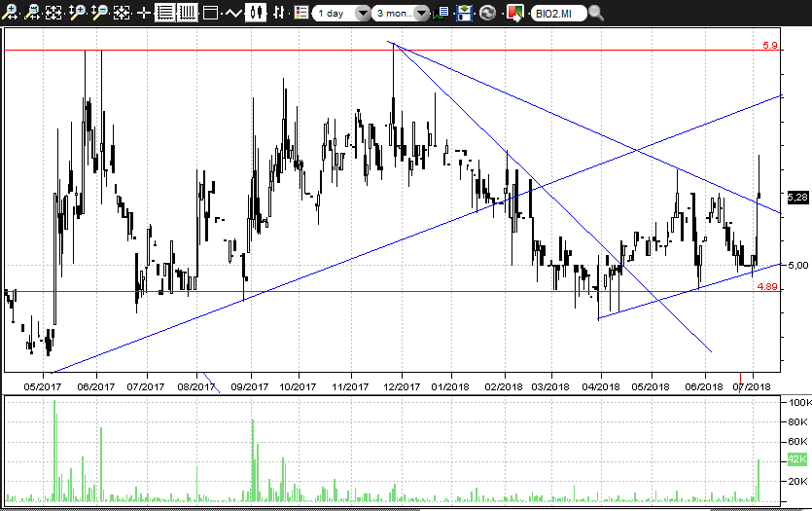Open the '1 day' interval dropdown
Image resolution: width=812 pixels, height=511 pixels.
tap(341, 13)
